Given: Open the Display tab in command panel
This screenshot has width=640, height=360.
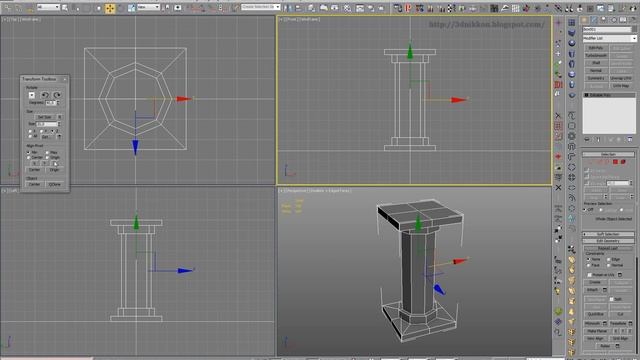Looking at the screenshot, I should pyautogui.click(x=623, y=20).
